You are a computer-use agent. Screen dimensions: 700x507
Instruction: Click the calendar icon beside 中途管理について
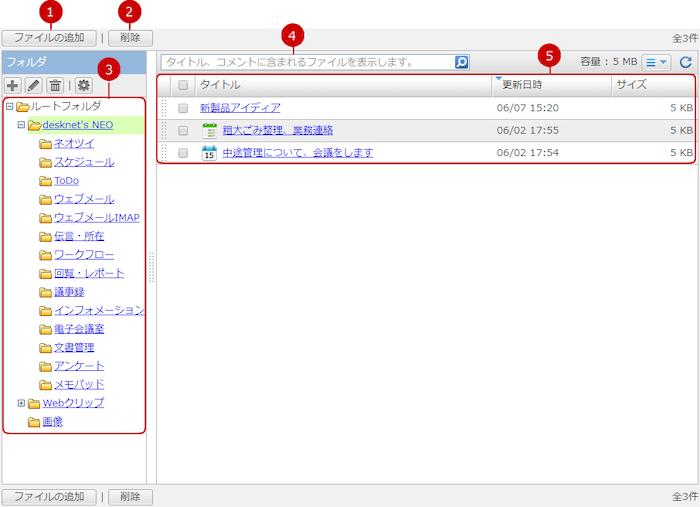(209, 153)
